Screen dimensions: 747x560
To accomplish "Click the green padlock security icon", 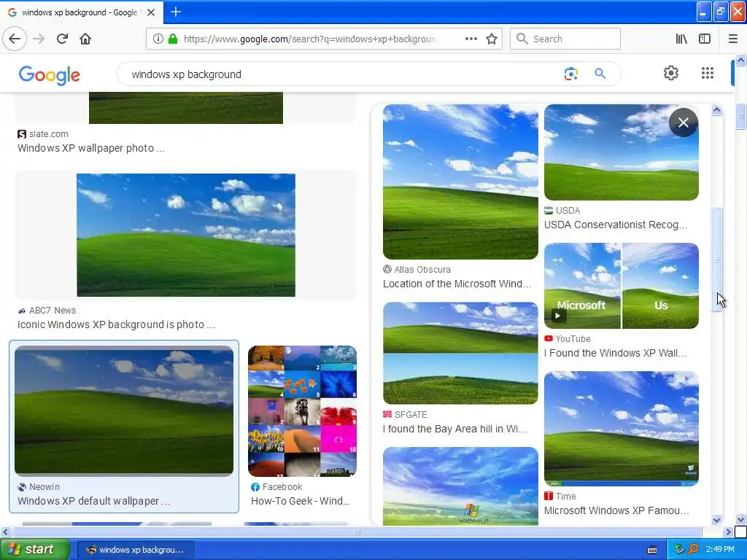I will pyautogui.click(x=173, y=39).
